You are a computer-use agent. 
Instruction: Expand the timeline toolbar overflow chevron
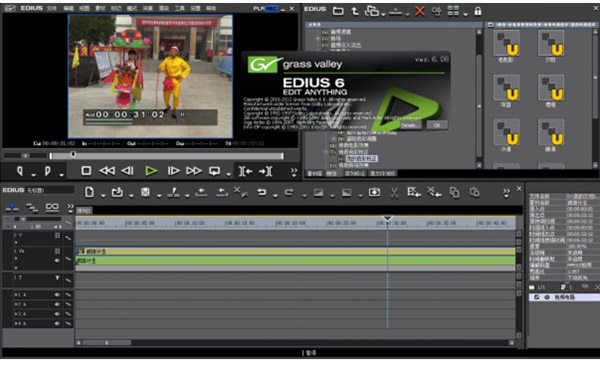click(x=506, y=192)
